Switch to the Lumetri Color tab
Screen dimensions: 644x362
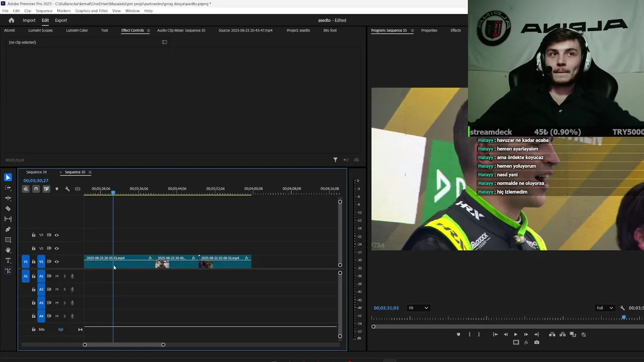pos(77,30)
